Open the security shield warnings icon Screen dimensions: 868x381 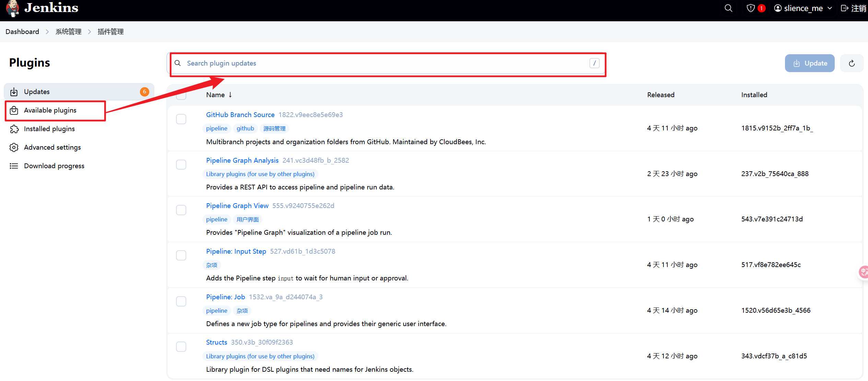coord(751,8)
